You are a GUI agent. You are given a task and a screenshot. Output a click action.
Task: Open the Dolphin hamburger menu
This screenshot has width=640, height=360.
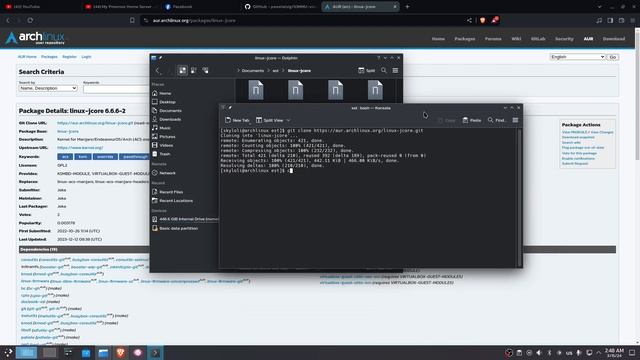click(x=395, y=71)
